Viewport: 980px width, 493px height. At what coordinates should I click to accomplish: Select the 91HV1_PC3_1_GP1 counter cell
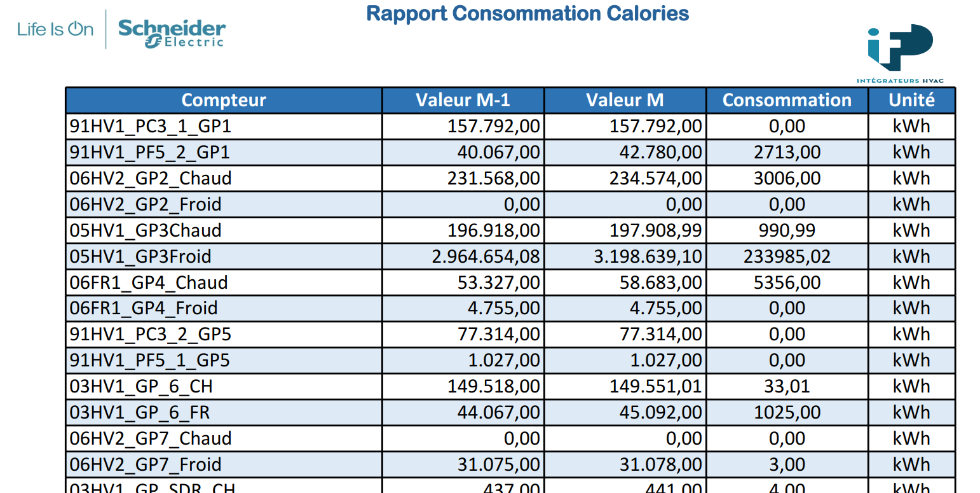tap(224, 127)
